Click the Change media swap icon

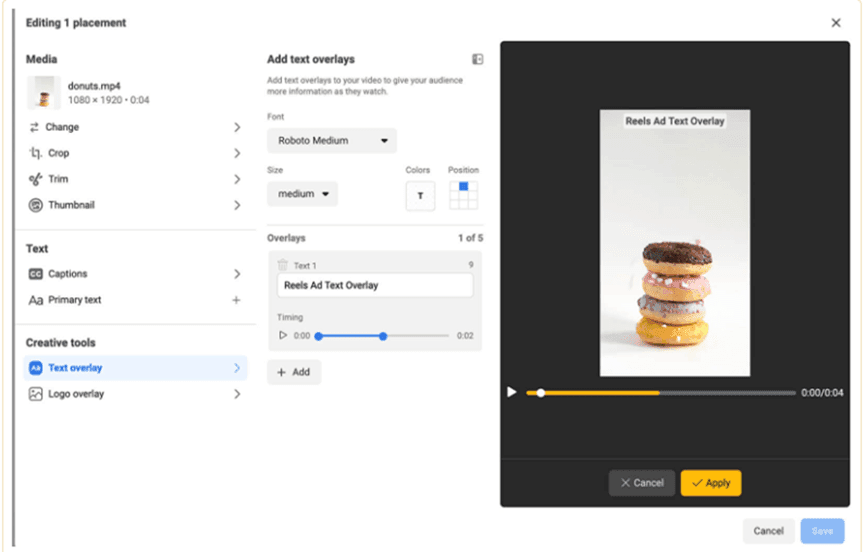tap(35, 127)
